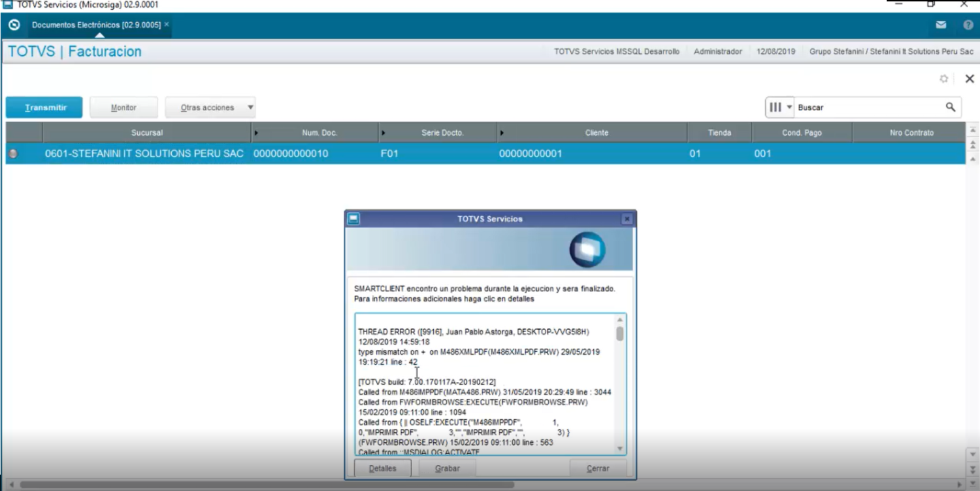Click Cerrar button in error dialog

(598, 468)
